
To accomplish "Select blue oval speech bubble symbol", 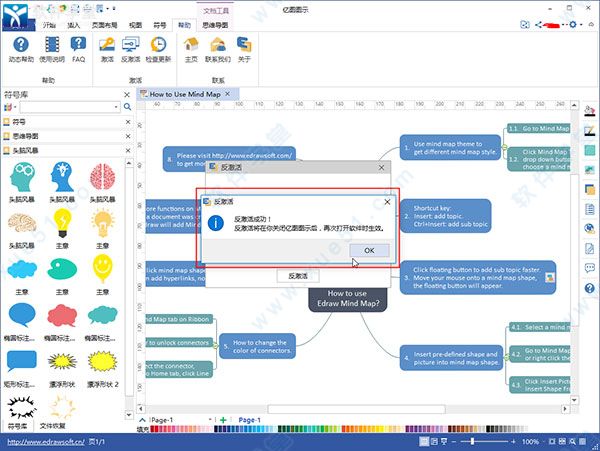I will [x=22, y=315].
